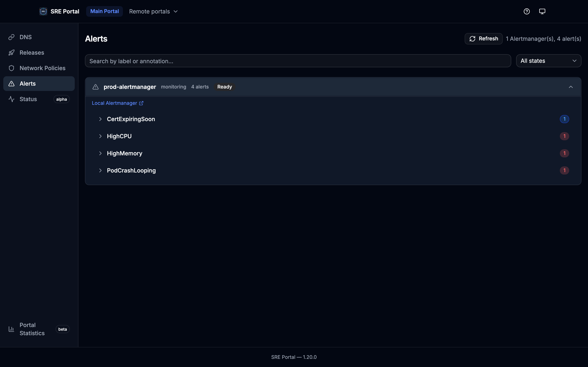Click the external link icon beside Local Alertmanager

[141, 103]
